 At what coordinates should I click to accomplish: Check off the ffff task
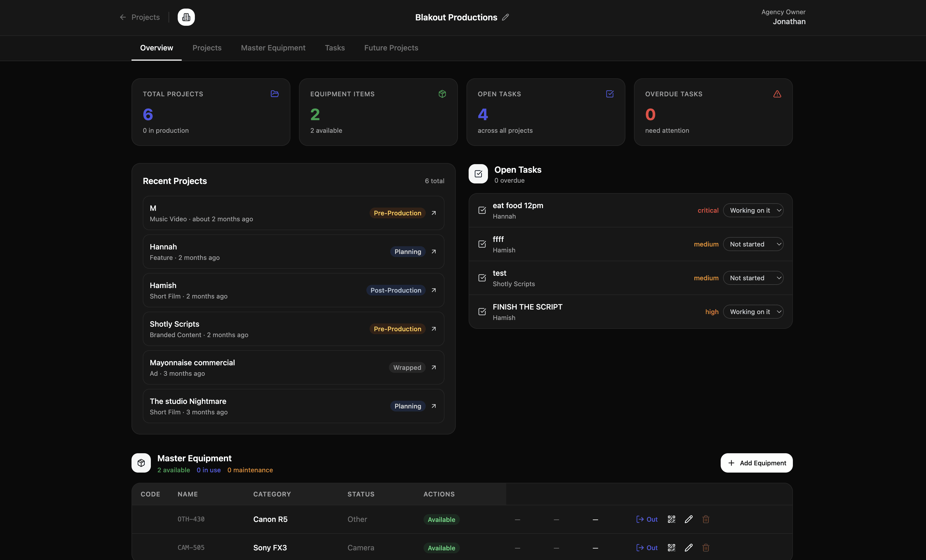pyautogui.click(x=482, y=244)
